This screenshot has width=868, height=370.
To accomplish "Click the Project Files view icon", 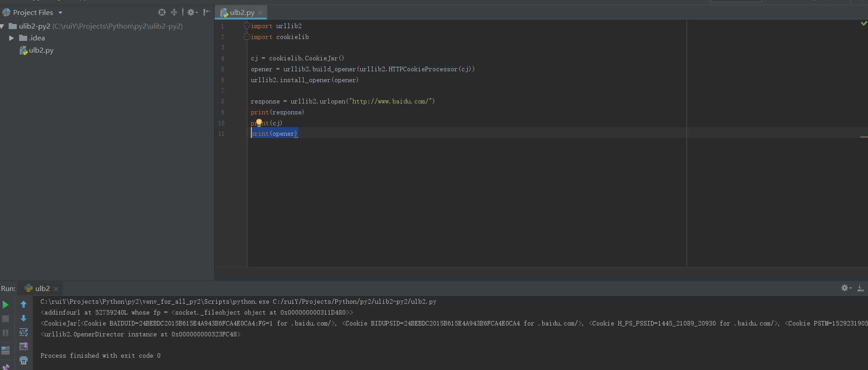I will coord(6,12).
